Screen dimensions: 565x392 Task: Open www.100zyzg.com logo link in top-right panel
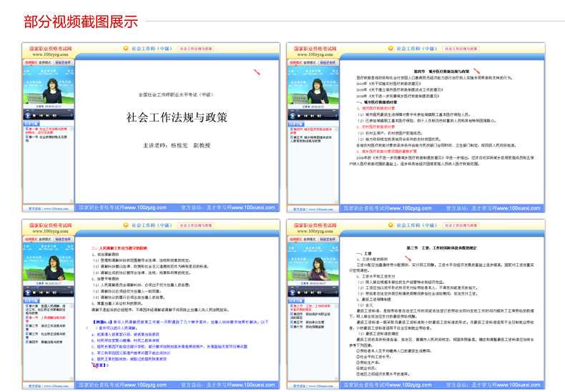(x=314, y=53)
